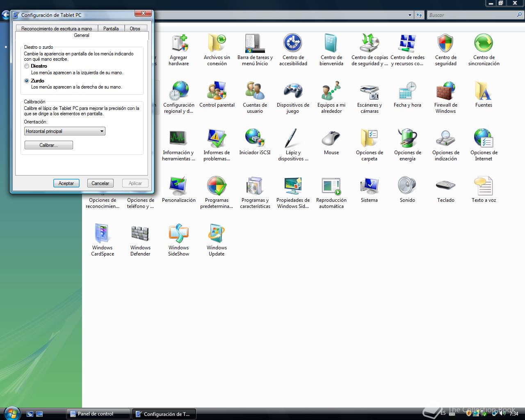Image resolution: width=525 pixels, height=420 pixels.
Task: Click Aceptar in Tablet PC dialog
Action: 66,183
